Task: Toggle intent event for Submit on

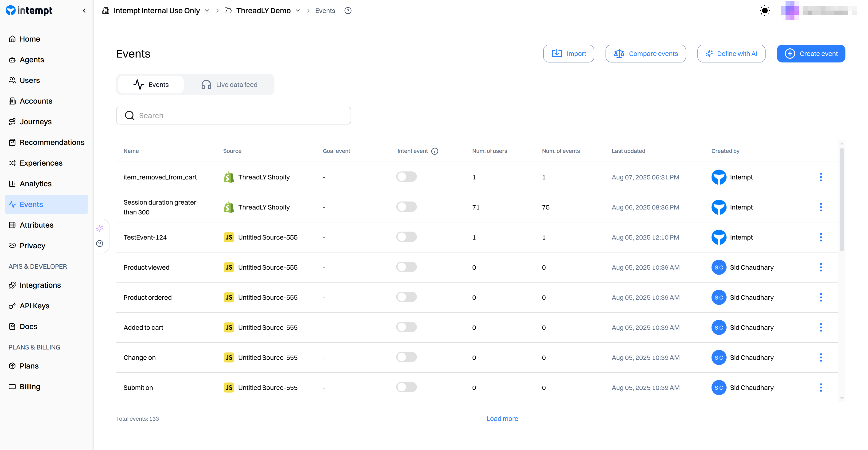Action: coord(406,387)
